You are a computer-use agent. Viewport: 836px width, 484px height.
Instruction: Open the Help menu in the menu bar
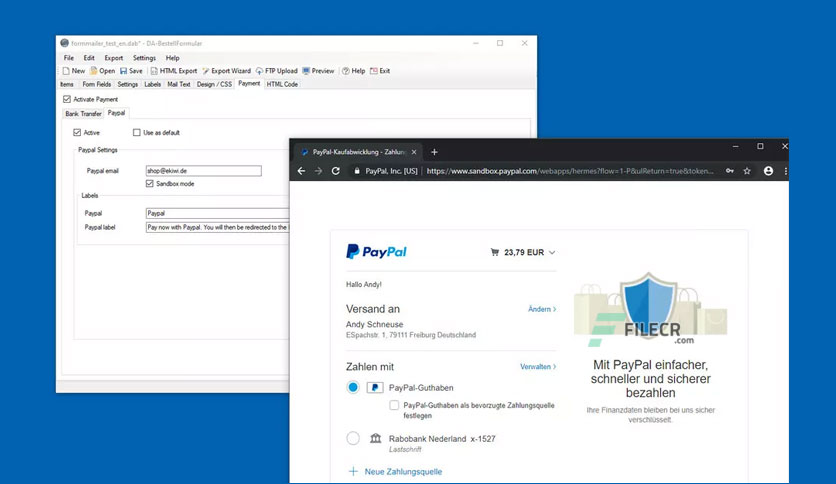pos(172,58)
